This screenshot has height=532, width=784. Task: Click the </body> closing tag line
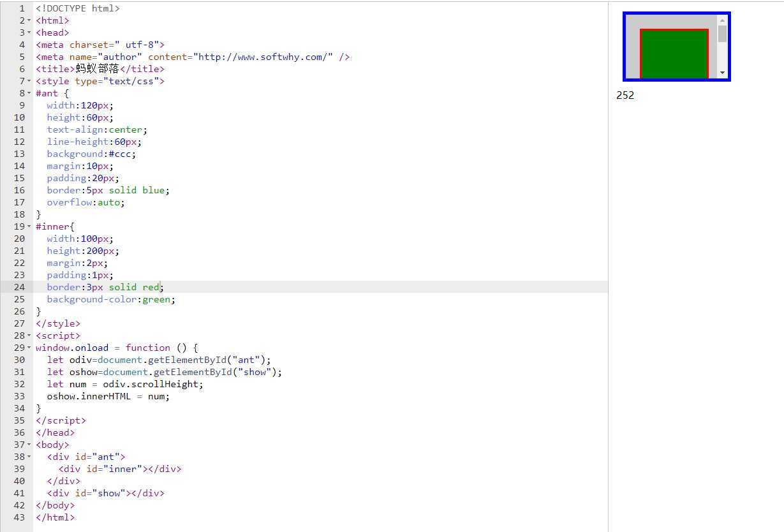point(55,505)
